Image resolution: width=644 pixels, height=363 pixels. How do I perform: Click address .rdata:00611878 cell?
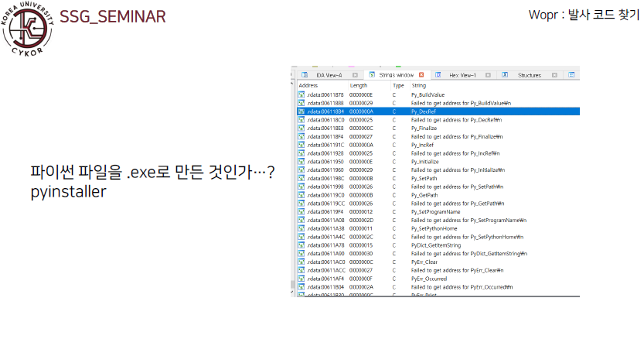pos(325,95)
